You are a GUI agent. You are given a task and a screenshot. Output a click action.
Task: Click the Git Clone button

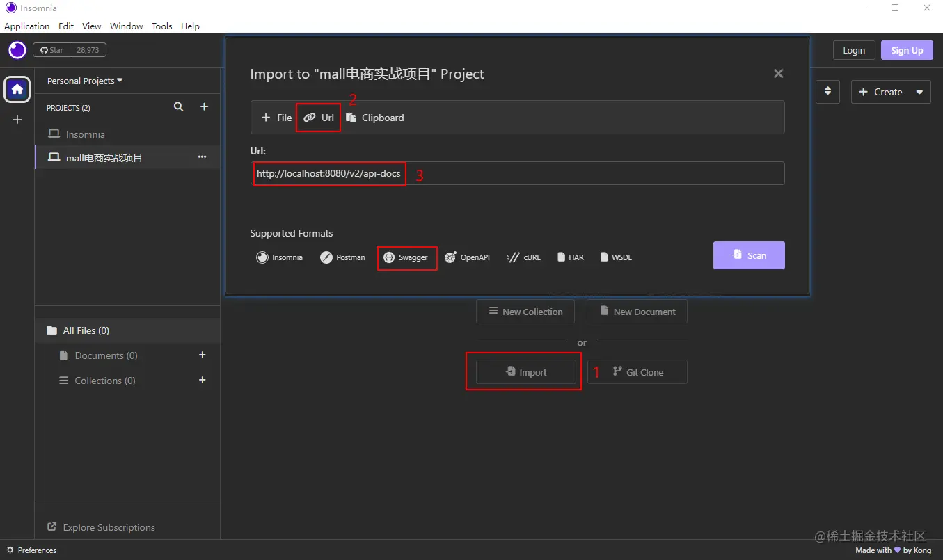pyautogui.click(x=637, y=372)
